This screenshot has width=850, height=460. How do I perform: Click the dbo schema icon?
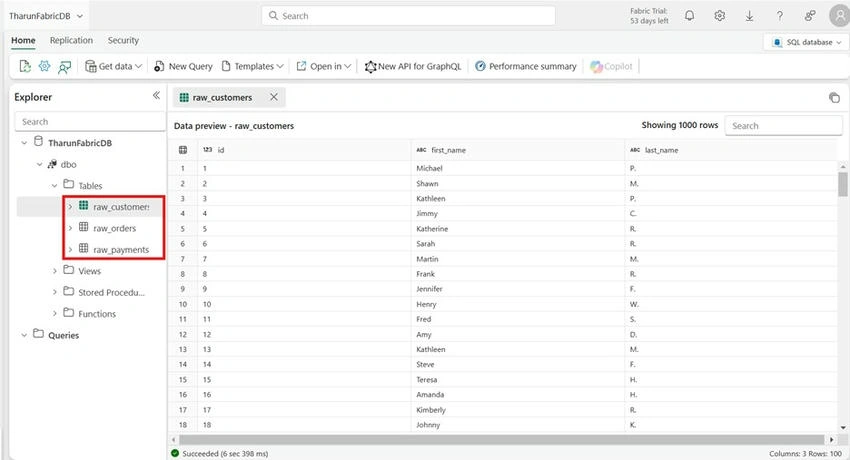[53, 163]
